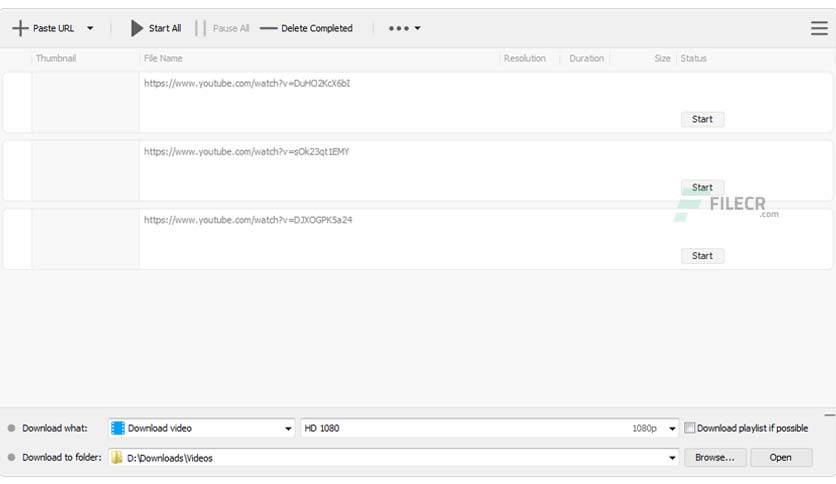
Task: Start the DuHO2KcX6bI download
Action: pyautogui.click(x=702, y=119)
